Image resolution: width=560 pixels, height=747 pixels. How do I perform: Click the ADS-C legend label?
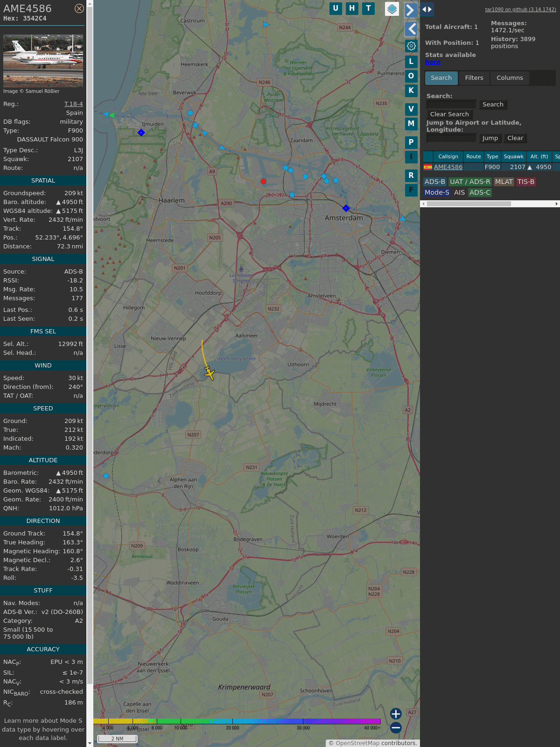pyautogui.click(x=480, y=192)
